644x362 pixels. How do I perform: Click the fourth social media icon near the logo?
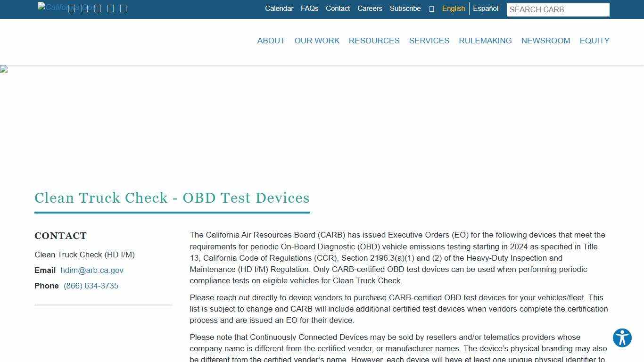point(110,8)
